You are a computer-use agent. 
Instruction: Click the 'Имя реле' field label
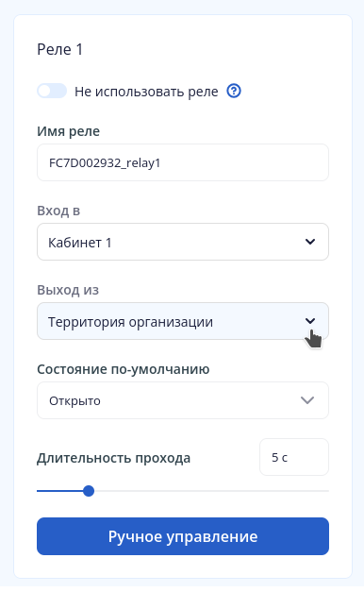pos(68,131)
